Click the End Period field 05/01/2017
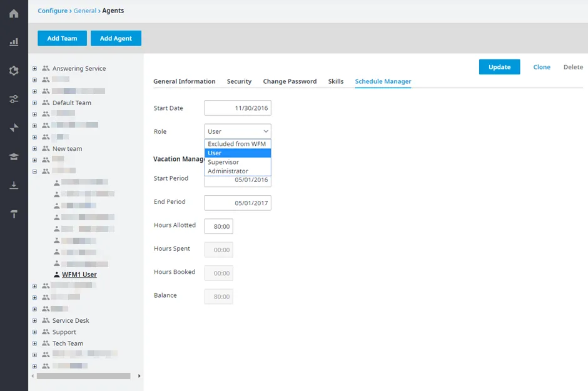This screenshot has height=391, width=588. click(x=238, y=203)
